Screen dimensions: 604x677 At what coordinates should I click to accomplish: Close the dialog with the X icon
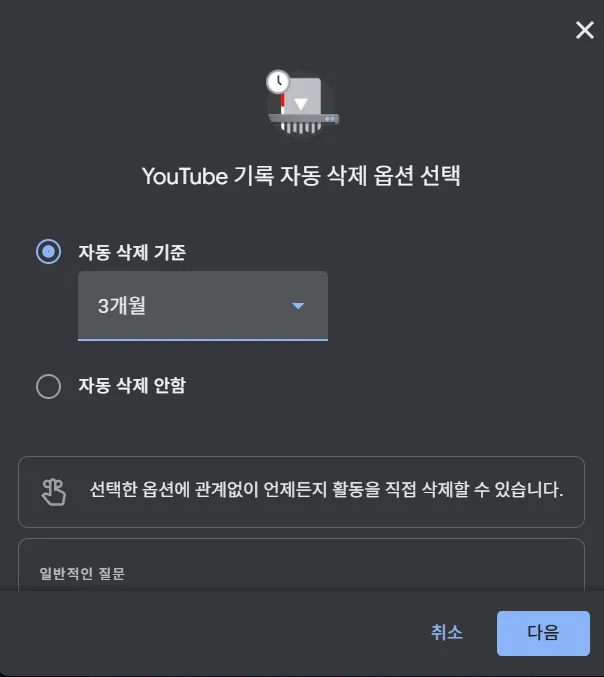click(585, 30)
